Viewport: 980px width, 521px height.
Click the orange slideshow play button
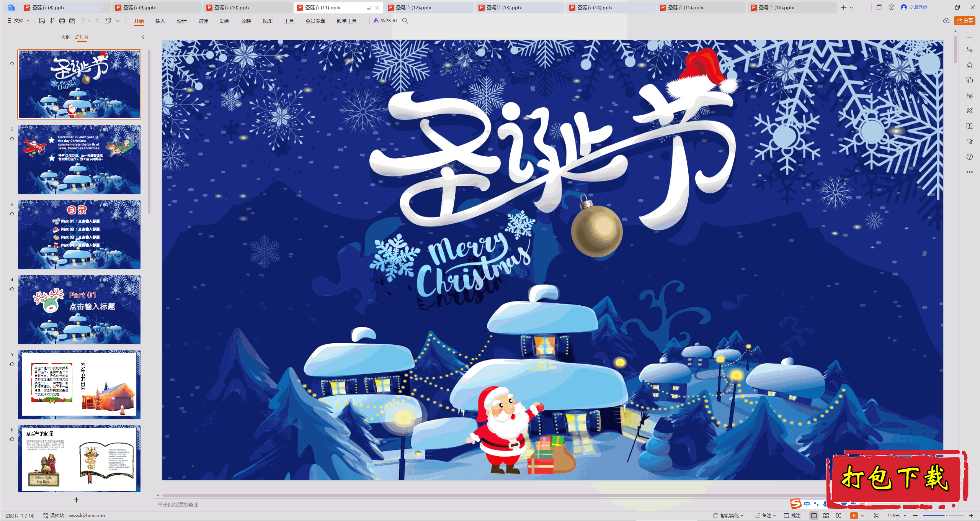[854, 516]
